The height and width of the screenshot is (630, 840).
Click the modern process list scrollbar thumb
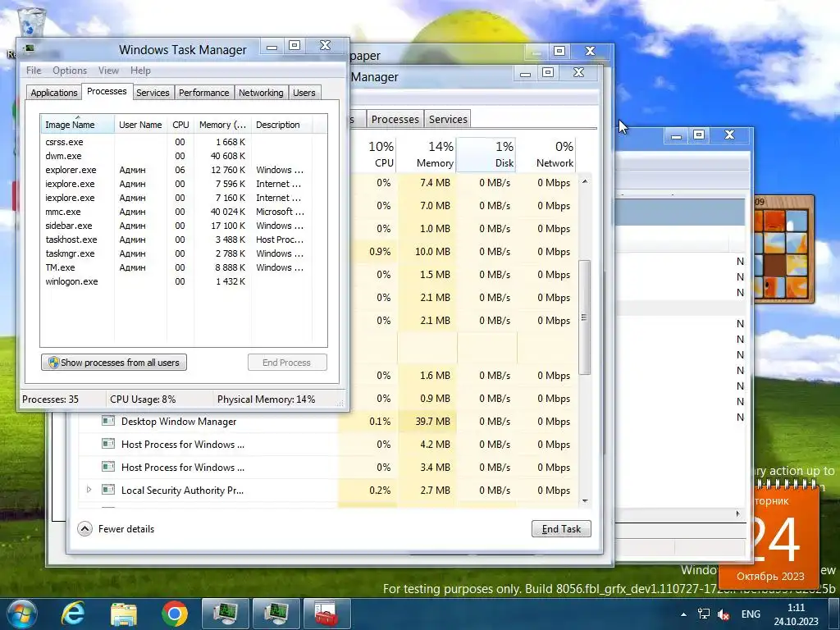click(584, 317)
